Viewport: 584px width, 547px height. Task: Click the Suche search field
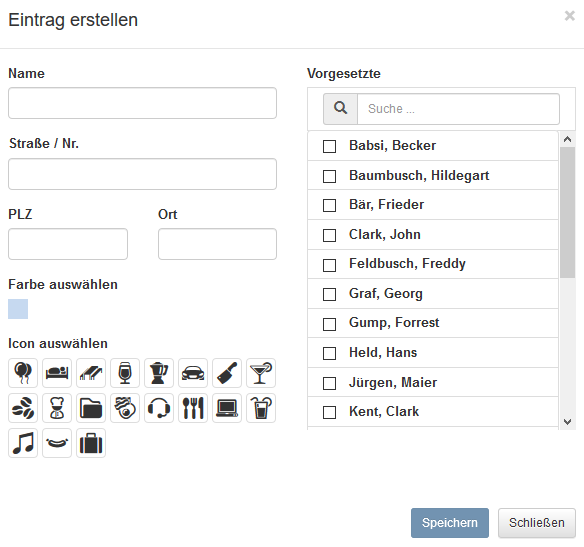pyautogui.click(x=458, y=109)
